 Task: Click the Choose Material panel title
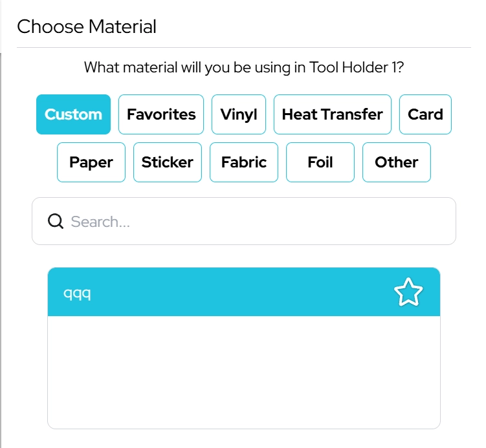point(87,27)
